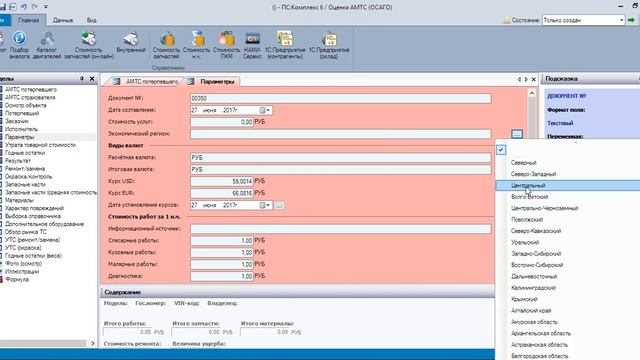Switch to the Вид ribbon tab
640x360 pixels.
tap(91, 20)
